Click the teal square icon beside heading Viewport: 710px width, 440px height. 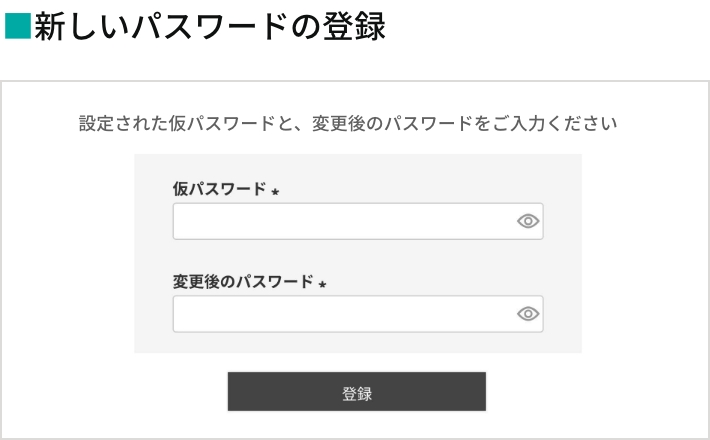[x=17, y=27]
